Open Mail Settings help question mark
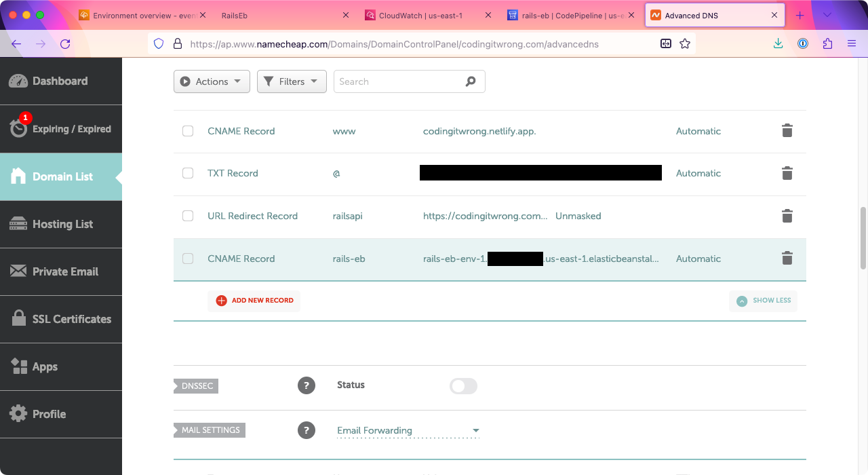Viewport: 868px width, 475px height. (307, 430)
